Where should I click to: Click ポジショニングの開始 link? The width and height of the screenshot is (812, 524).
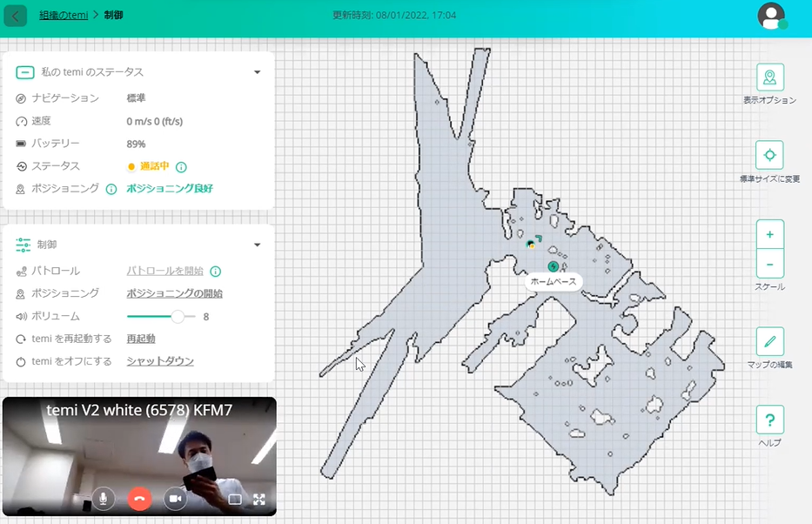coord(174,293)
